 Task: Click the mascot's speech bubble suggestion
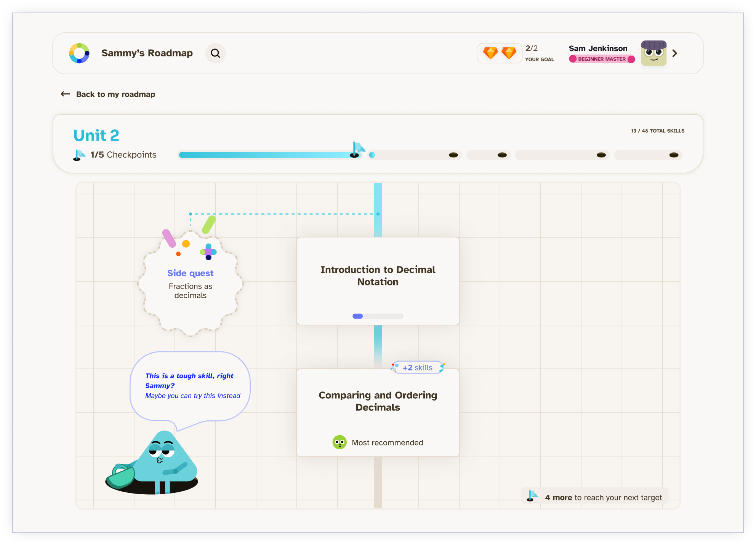point(190,386)
